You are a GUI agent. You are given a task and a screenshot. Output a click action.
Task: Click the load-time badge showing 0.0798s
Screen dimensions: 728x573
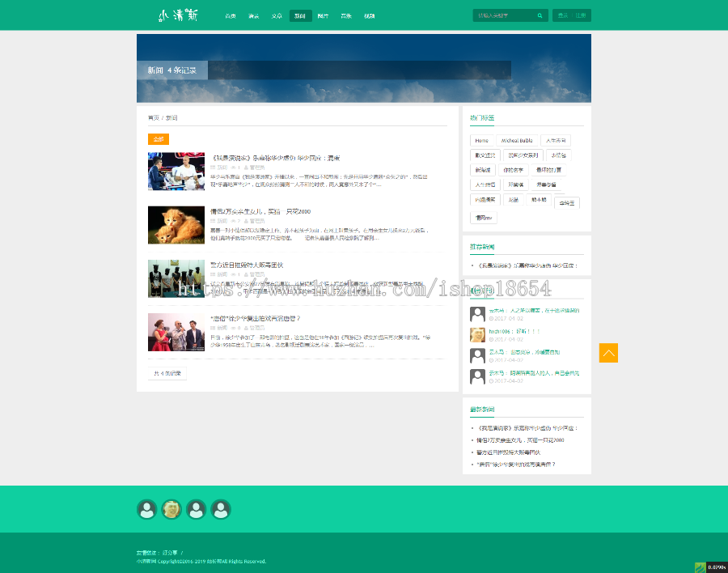(711, 567)
